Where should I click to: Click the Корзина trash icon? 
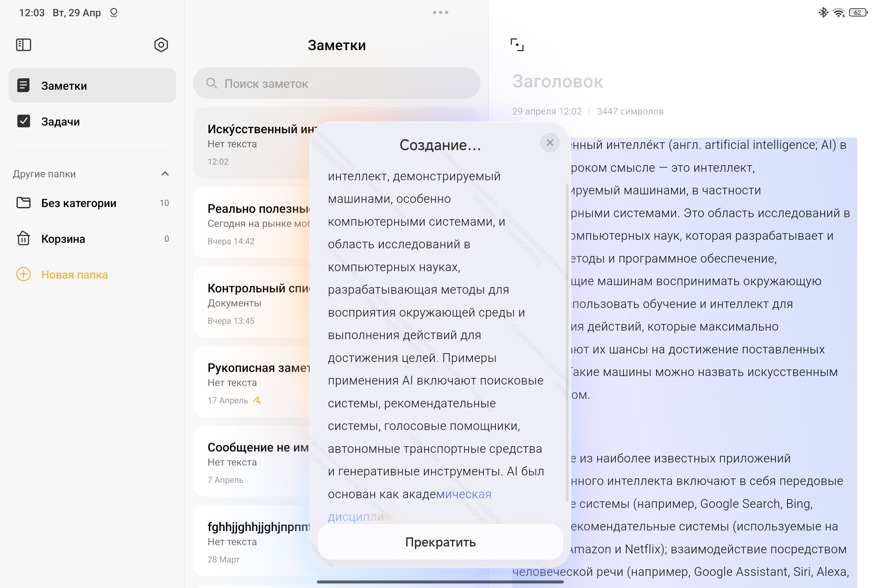coord(23,238)
